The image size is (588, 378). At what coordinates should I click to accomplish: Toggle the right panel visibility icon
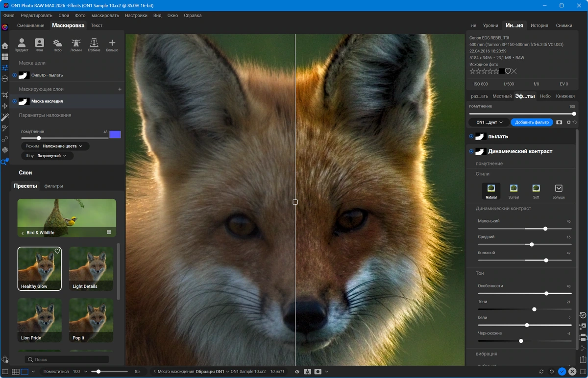583,372
